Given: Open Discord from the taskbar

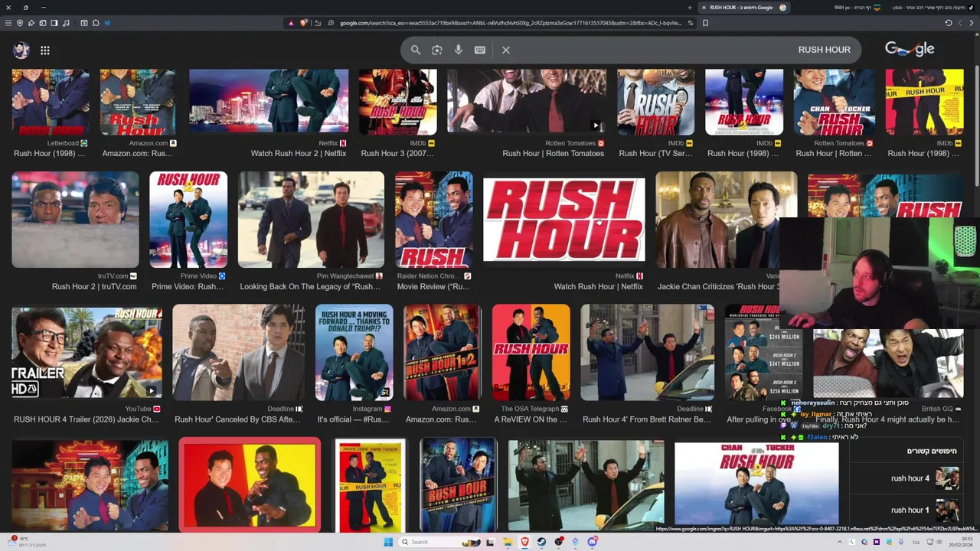Looking at the screenshot, I should pos(593,542).
